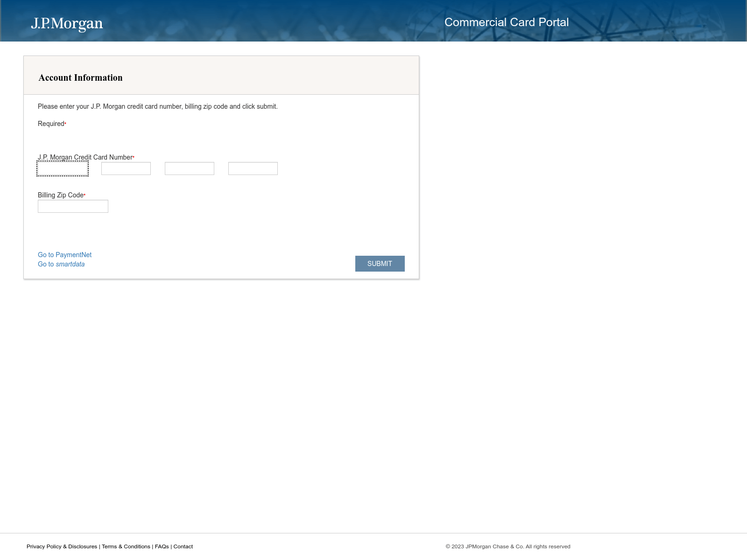Click the J.P. Morgan Credit Card Number label
This screenshot has height=560, width=747.
tap(85, 157)
